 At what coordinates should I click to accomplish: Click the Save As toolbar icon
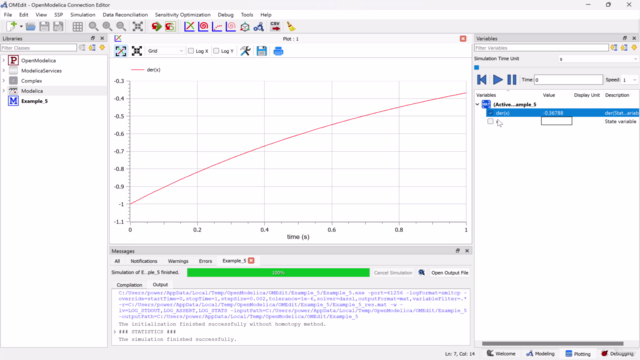(58, 27)
